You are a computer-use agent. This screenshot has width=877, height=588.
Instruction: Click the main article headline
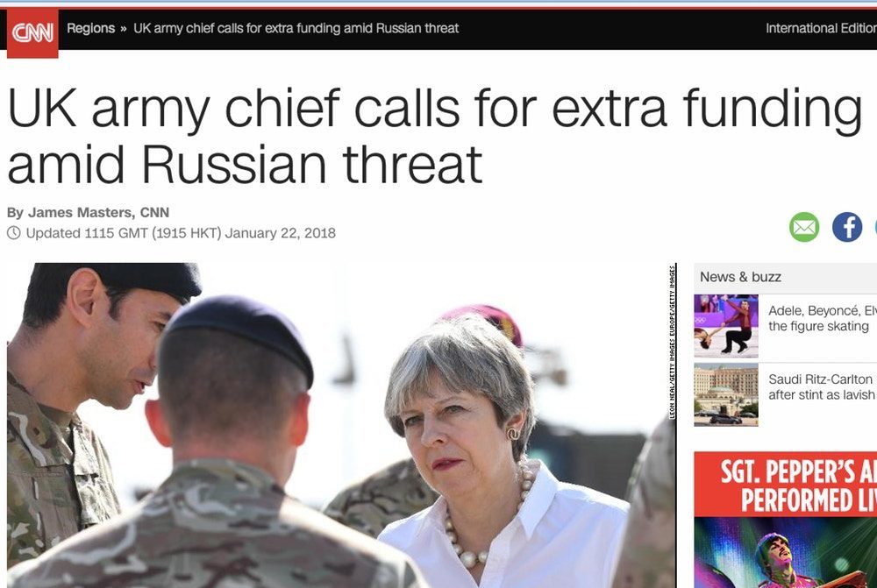434,135
